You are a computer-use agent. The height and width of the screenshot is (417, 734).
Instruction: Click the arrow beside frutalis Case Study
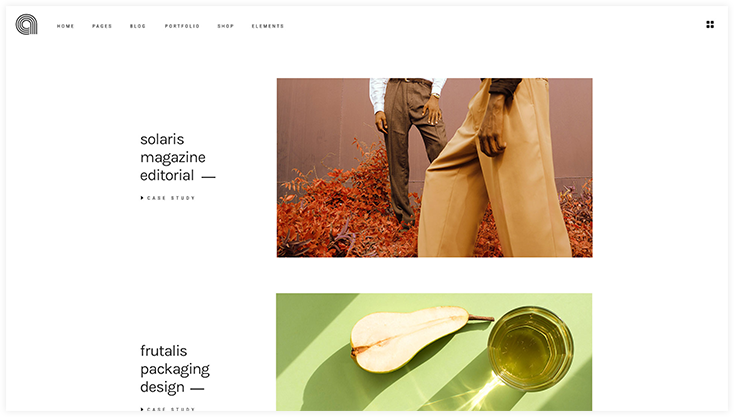pos(142,410)
